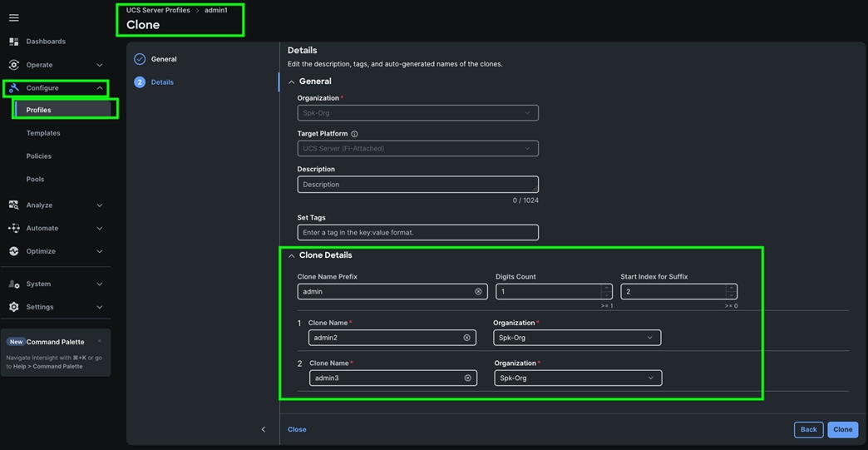Select Pools under Configure
Viewport: 868px width, 450px height.
coord(35,180)
